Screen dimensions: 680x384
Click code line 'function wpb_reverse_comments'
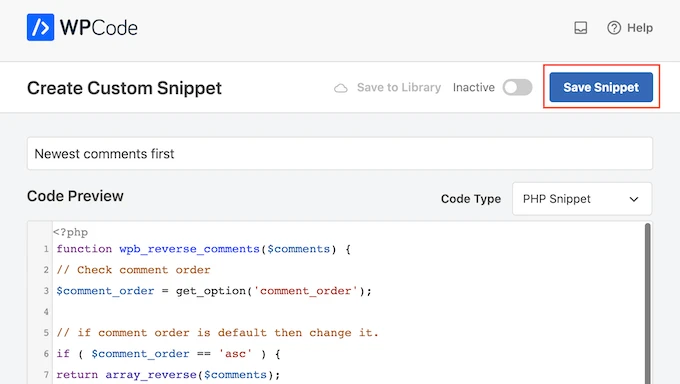204,249
